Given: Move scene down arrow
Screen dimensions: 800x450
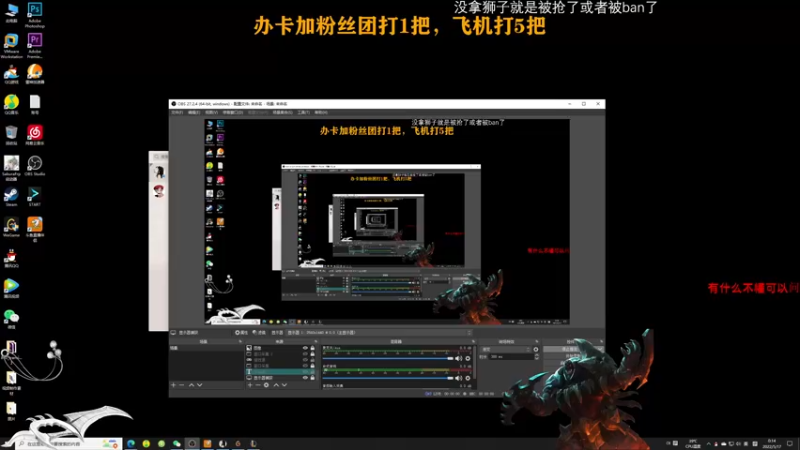Looking at the screenshot, I should pos(199,385).
